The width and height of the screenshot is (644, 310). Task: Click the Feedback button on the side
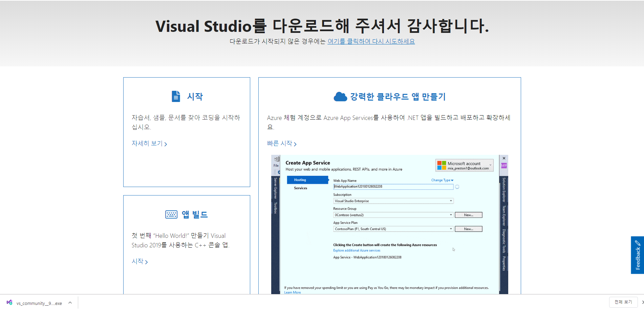point(637,255)
